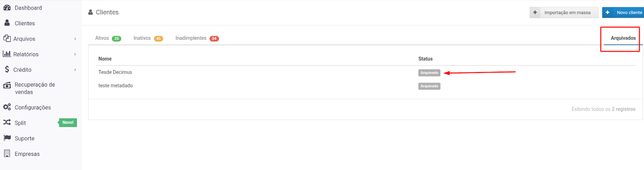Click the Arquivos files icon
The width and height of the screenshot is (644, 170).
point(7,38)
